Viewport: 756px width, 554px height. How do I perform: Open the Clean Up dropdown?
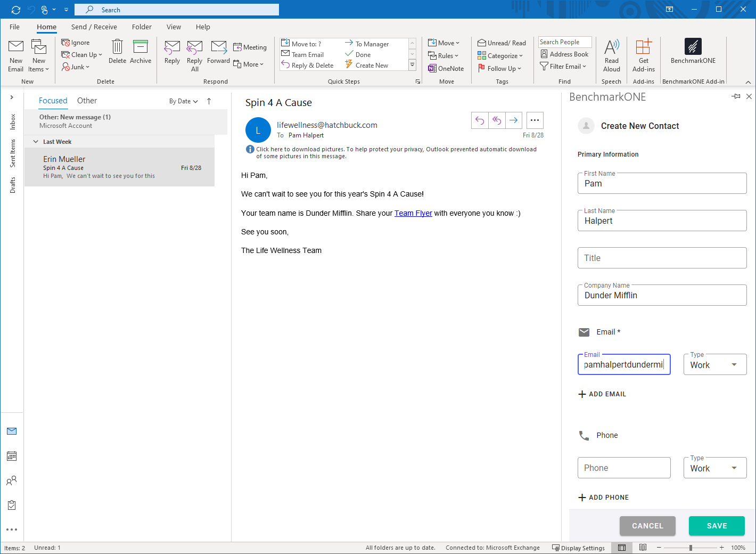(81, 55)
